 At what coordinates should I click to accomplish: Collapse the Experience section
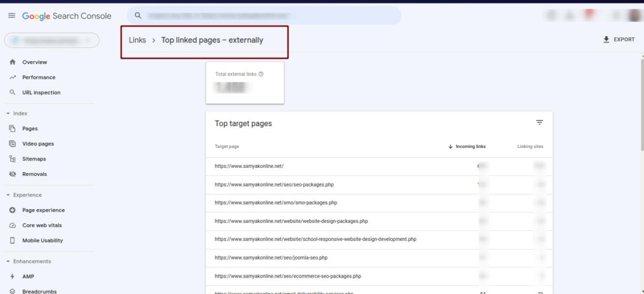coord(23,195)
